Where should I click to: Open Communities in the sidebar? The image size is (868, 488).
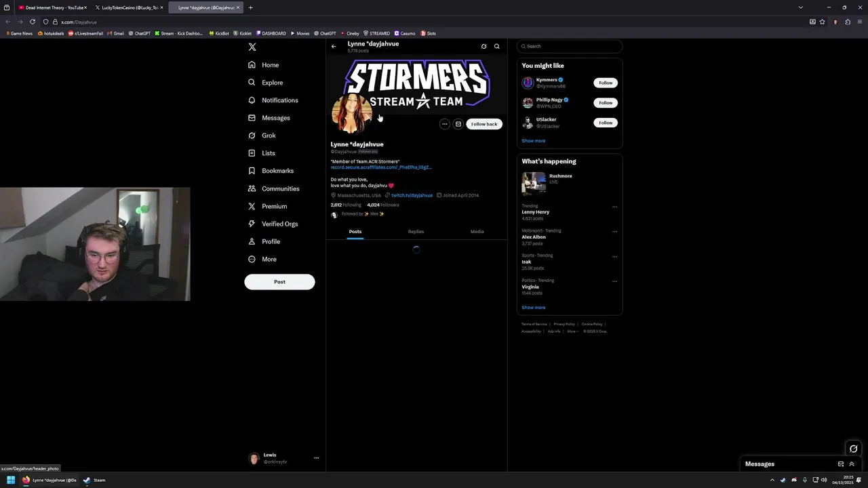tap(273, 188)
